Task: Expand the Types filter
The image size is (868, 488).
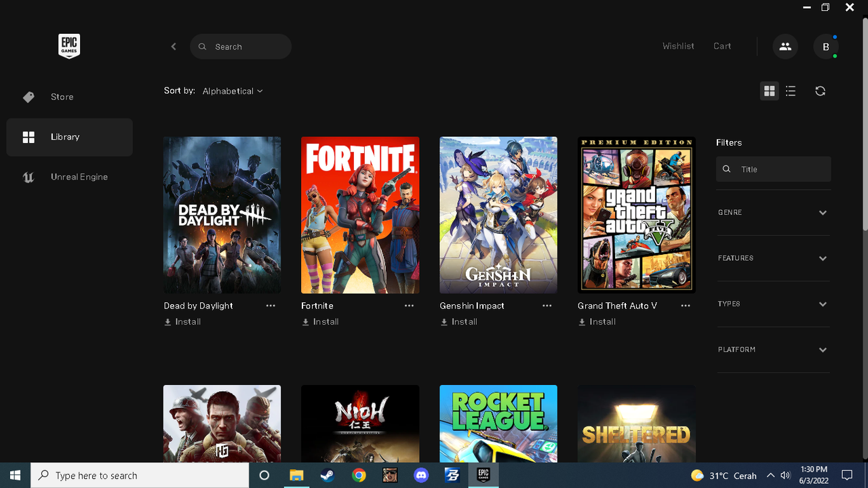Action: point(773,304)
